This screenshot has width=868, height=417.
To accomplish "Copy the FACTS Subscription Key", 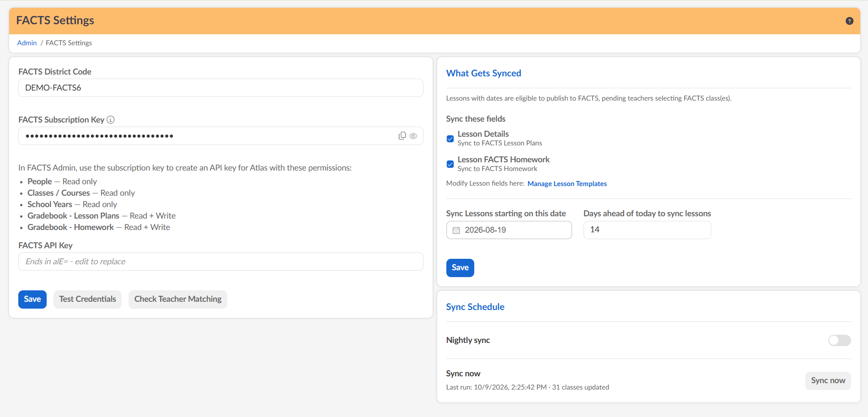I will 402,136.
